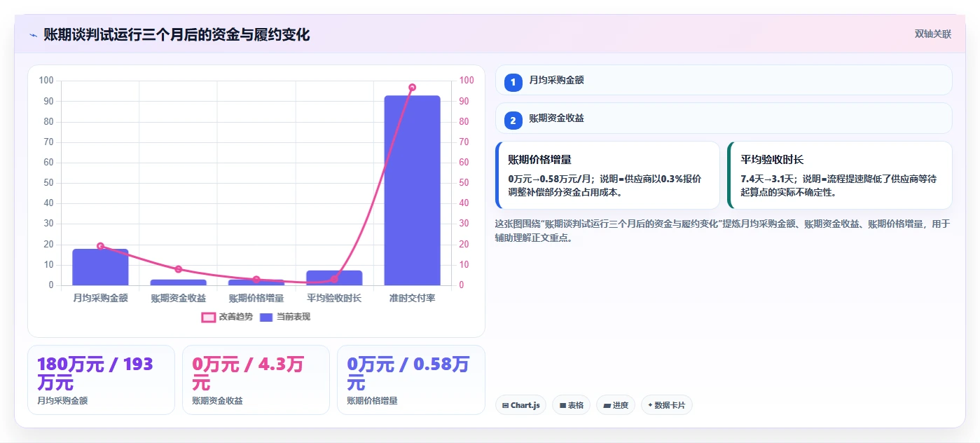This screenshot has width=980, height=443.
Task: Click the 数据卡片 tag
Action: pos(666,405)
